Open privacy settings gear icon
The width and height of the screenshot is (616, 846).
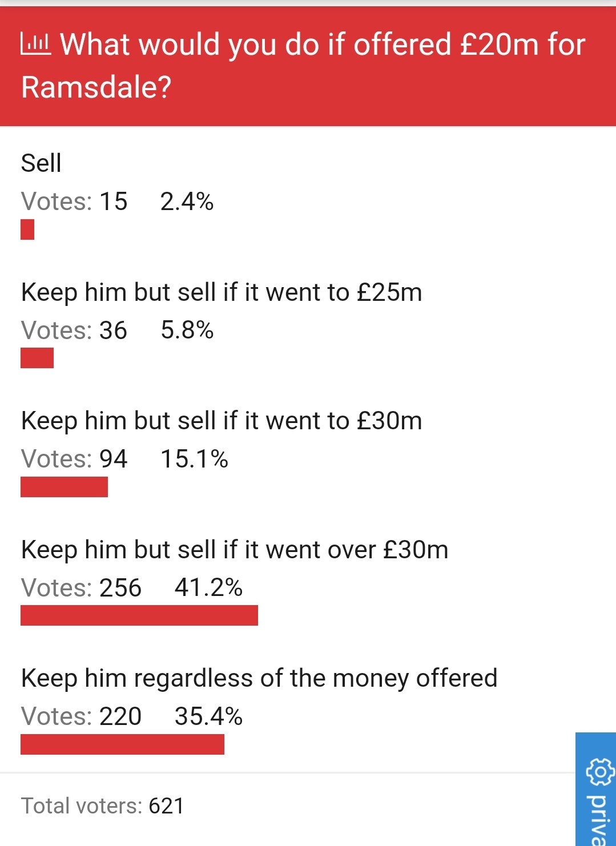coord(599,773)
